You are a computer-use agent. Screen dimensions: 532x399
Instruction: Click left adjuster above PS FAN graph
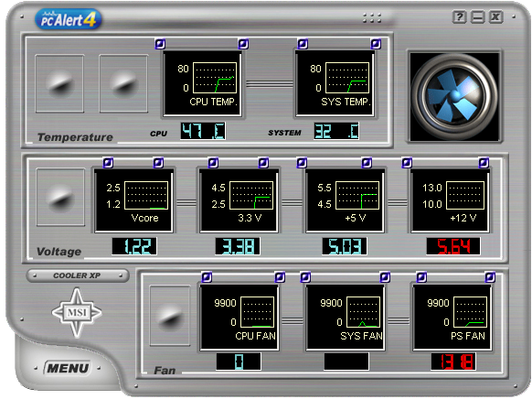(x=421, y=277)
